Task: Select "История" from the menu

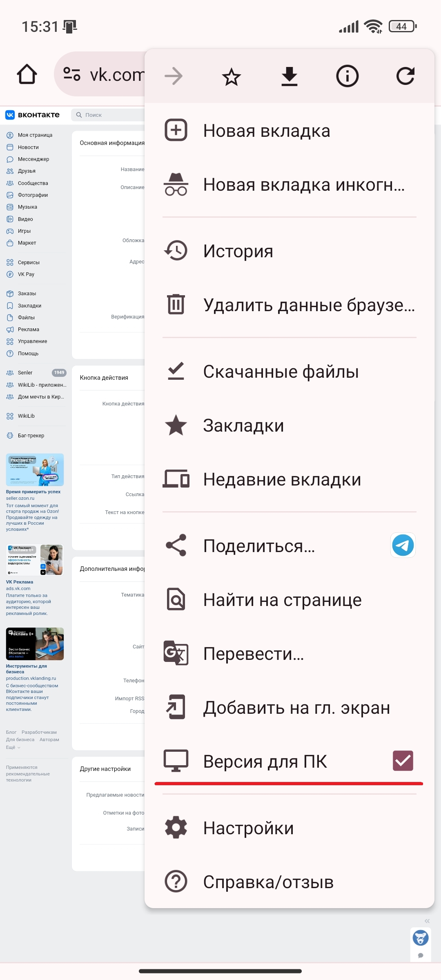Action: click(x=238, y=251)
